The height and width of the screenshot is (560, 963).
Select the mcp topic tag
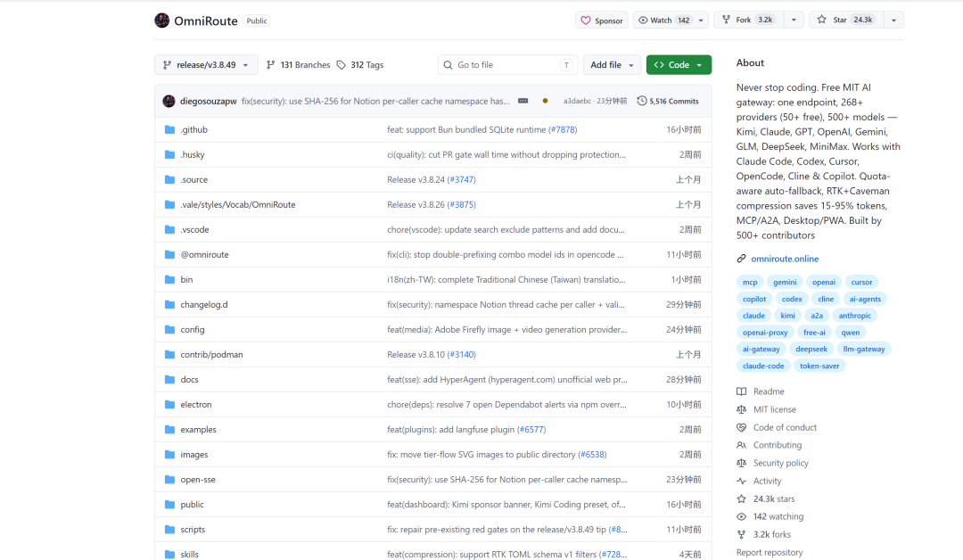(x=750, y=282)
